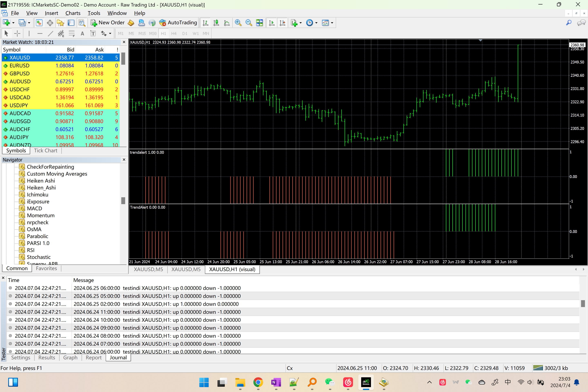The image size is (588, 392).
Task: Click the New Order button
Action: [108, 23]
